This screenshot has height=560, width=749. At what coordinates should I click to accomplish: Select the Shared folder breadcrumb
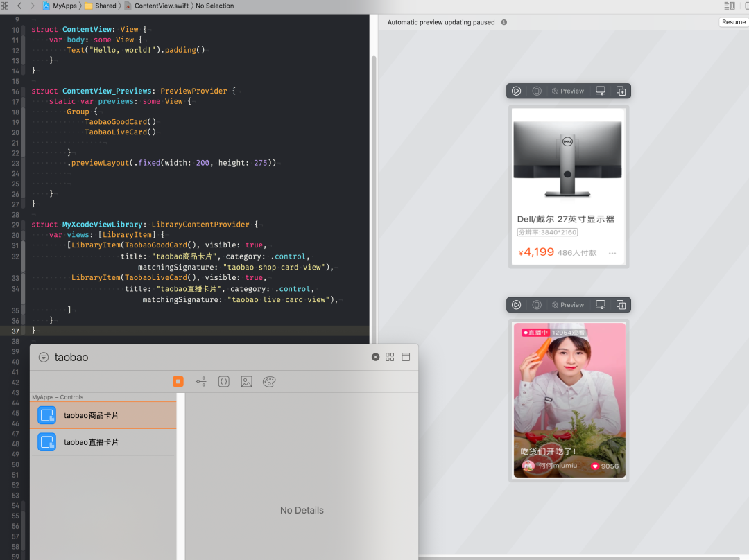pyautogui.click(x=101, y=6)
